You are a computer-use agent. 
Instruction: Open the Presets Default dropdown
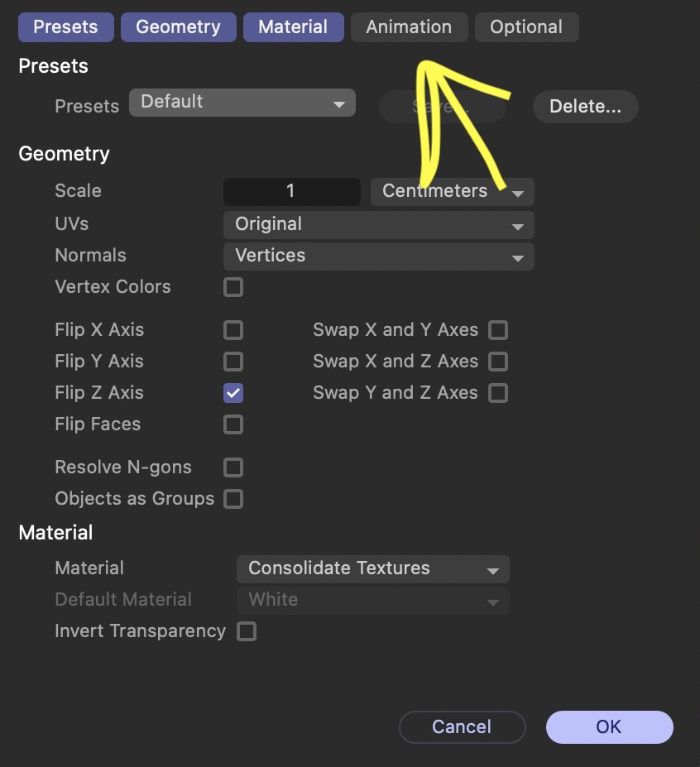(x=242, y=103)
